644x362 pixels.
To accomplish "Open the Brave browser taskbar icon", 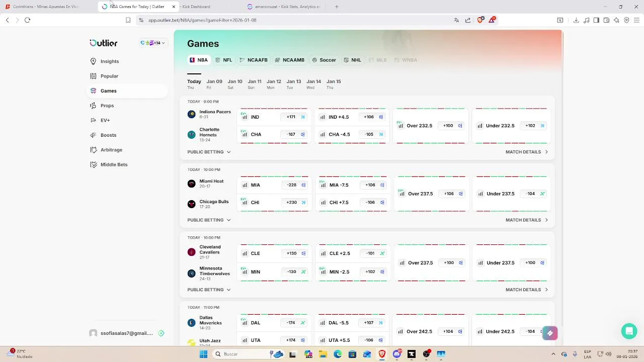I will (382, 354).
